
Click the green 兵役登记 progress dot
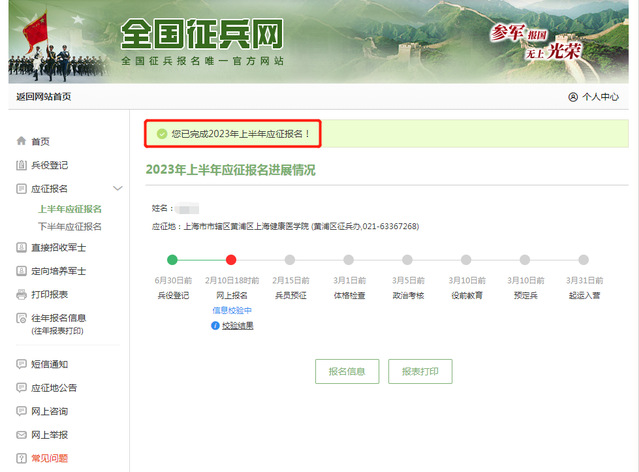click(172, 260)
